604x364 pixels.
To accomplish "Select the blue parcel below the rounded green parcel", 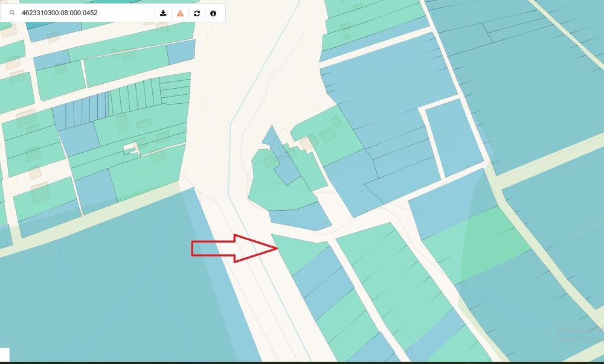I will (x=300, y=217).
